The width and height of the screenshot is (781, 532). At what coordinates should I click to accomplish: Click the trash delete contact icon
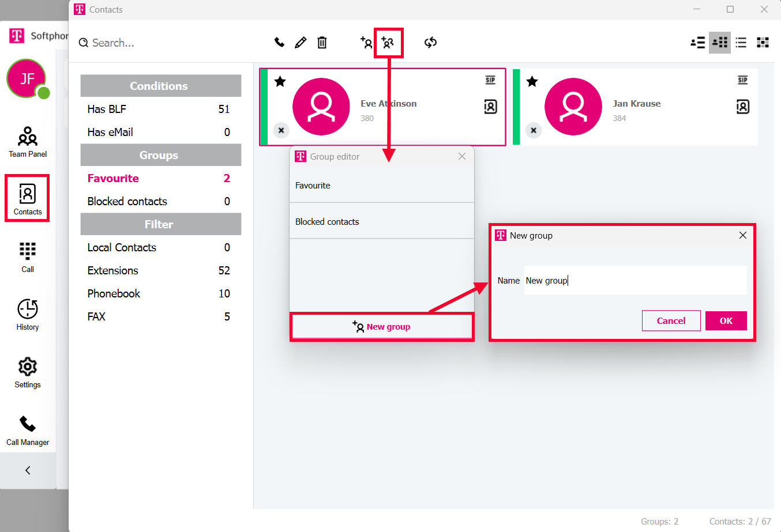tap(322, 43)
